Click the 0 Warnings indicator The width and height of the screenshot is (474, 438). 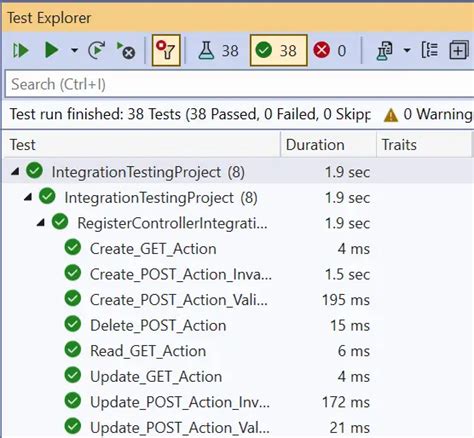[429, 114]
